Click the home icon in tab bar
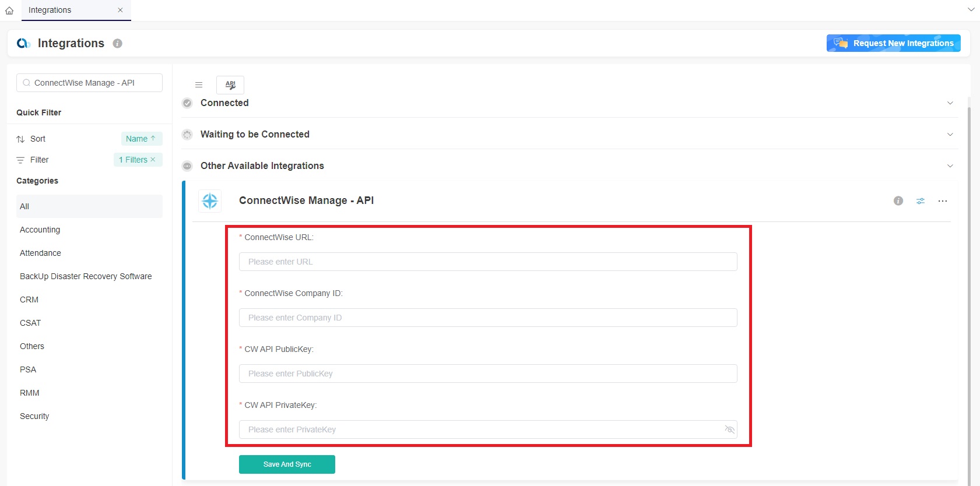The height and width of the screenshot is (486, 980). coord(9,10)
